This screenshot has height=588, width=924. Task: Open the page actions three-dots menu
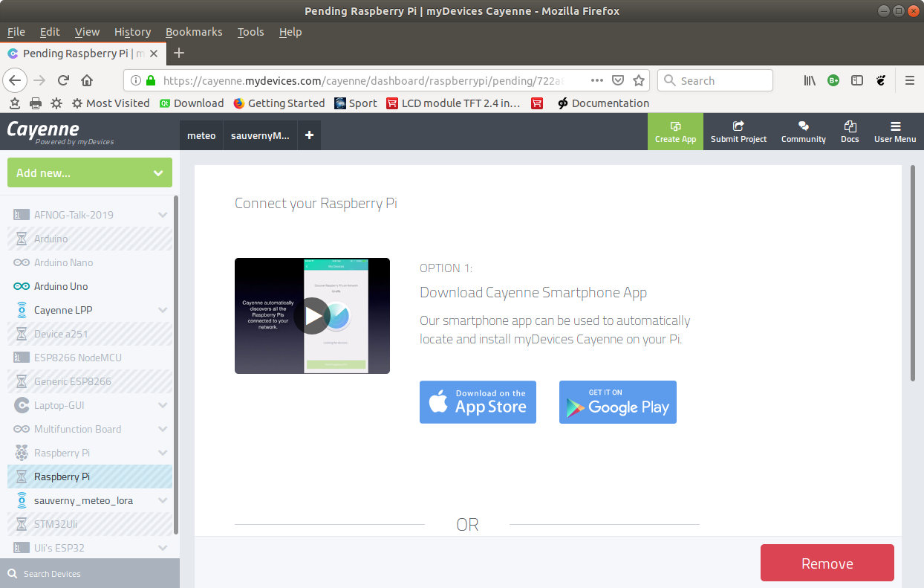tap(597, 80)
